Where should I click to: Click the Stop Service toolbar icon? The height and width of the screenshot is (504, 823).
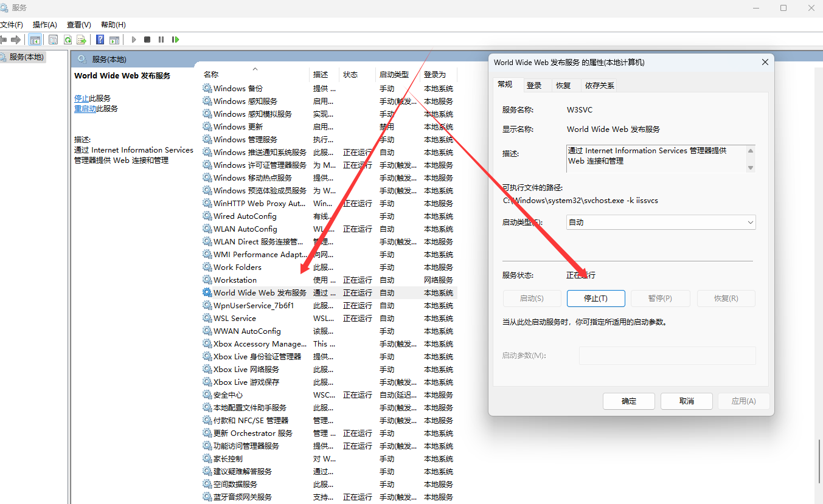[x=147, y=40]
